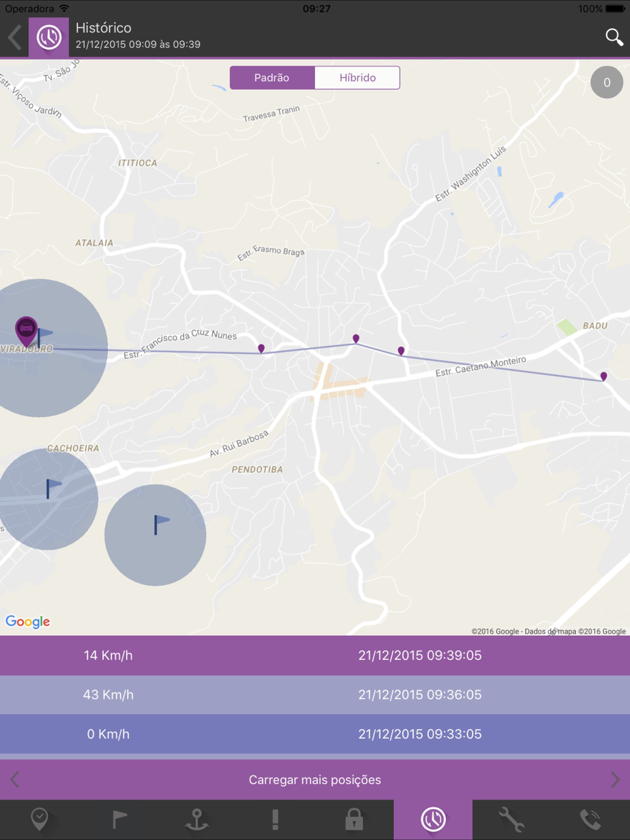Select route pin at the path's highest point
This screenshot has height=840, width=630.
[x=356, y=339]
